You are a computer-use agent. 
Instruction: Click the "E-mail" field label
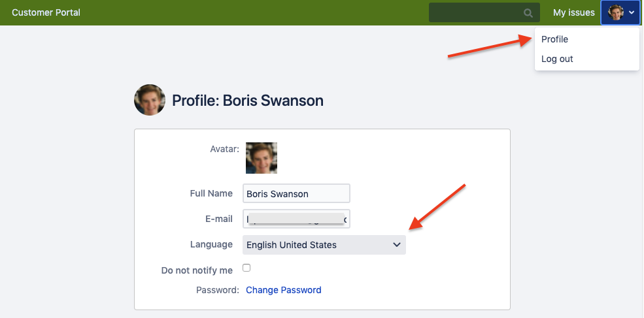click(219, 219)
